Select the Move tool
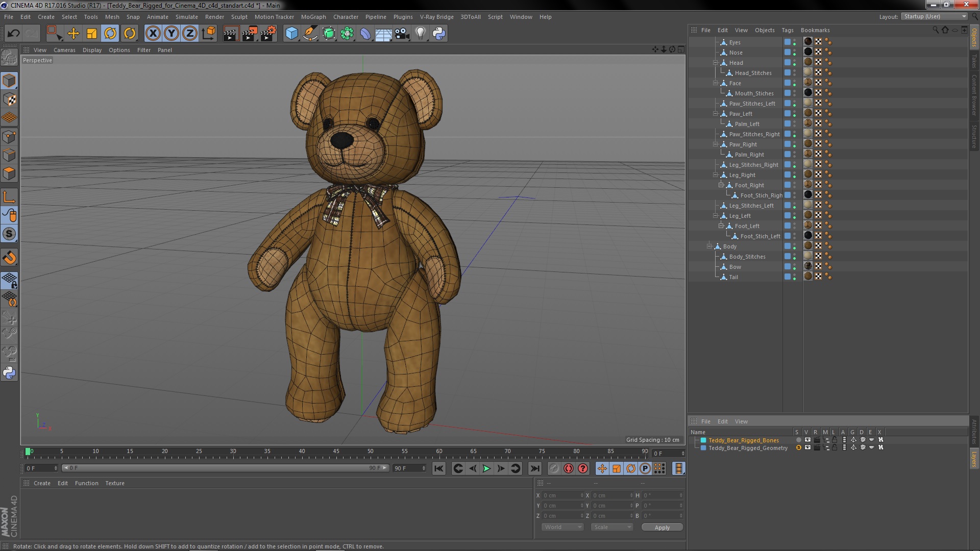 point(73,34)
